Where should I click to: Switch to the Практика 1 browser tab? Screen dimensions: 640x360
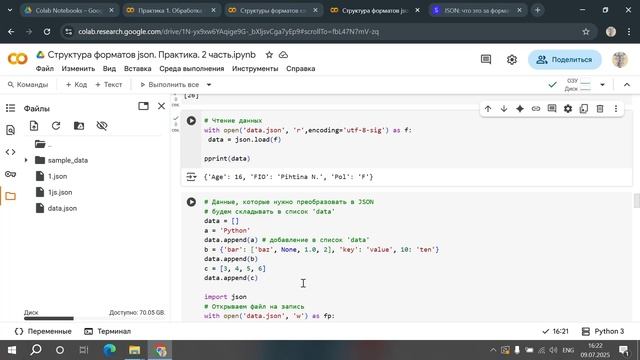[171, 11]
